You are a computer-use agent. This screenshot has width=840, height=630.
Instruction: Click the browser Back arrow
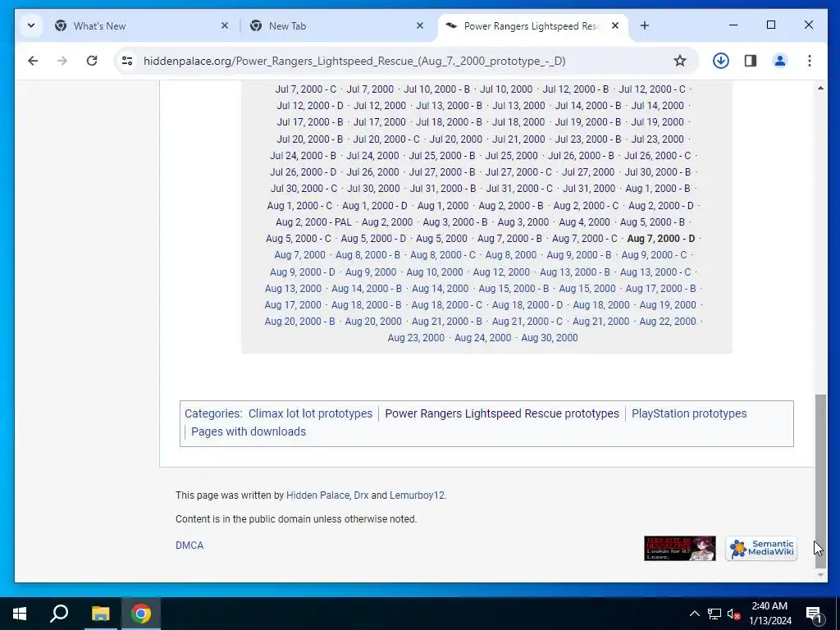[33, 61]
